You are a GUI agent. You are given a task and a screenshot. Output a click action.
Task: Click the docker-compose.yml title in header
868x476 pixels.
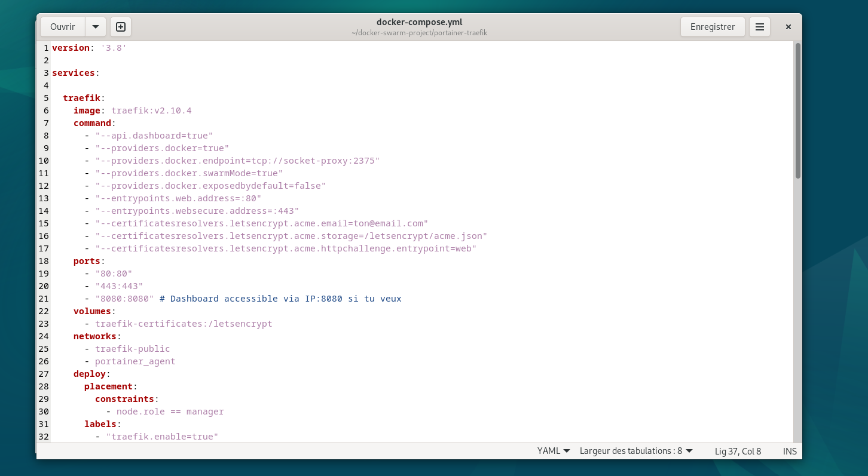point(419,22)
